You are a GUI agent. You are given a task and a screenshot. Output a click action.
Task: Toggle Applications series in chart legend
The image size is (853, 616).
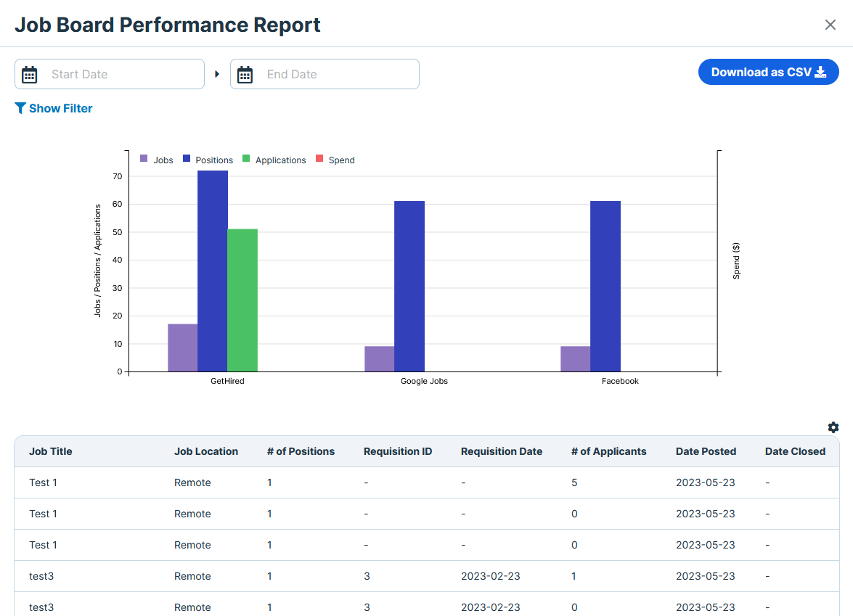pyautogui.click(x=274, y=160)
